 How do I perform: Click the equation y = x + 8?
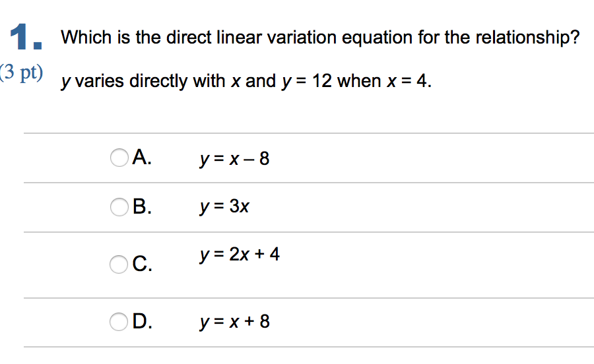[234, 322]
